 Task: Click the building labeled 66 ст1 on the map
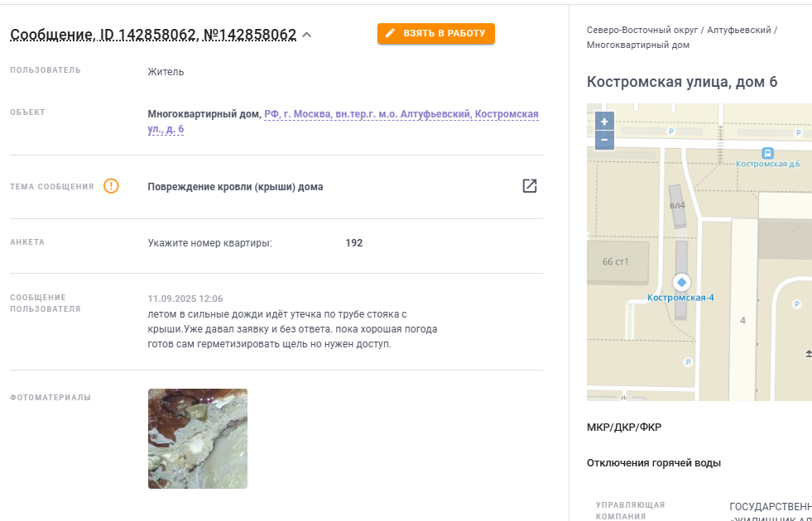tap(616, 262)
